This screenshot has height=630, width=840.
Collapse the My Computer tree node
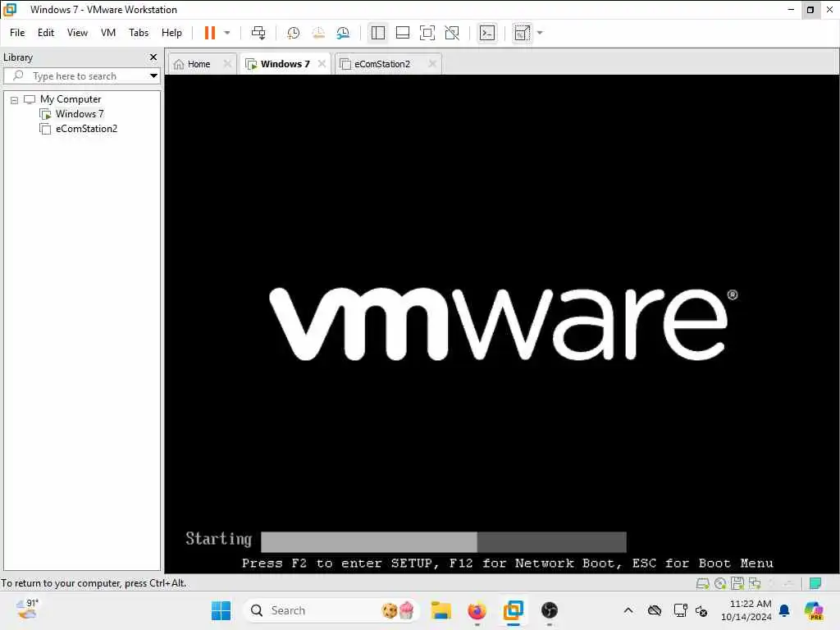pos(15,99)
